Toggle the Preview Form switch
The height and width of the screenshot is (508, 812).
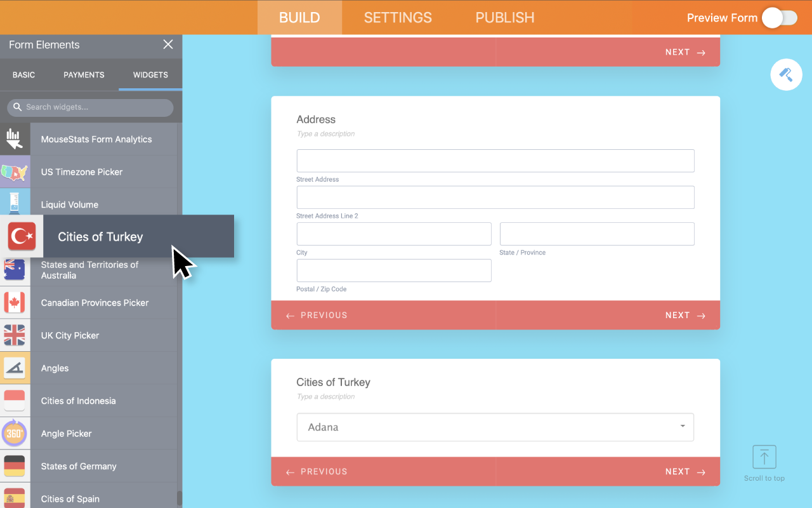pyautogui.click(x=779, y=18)
